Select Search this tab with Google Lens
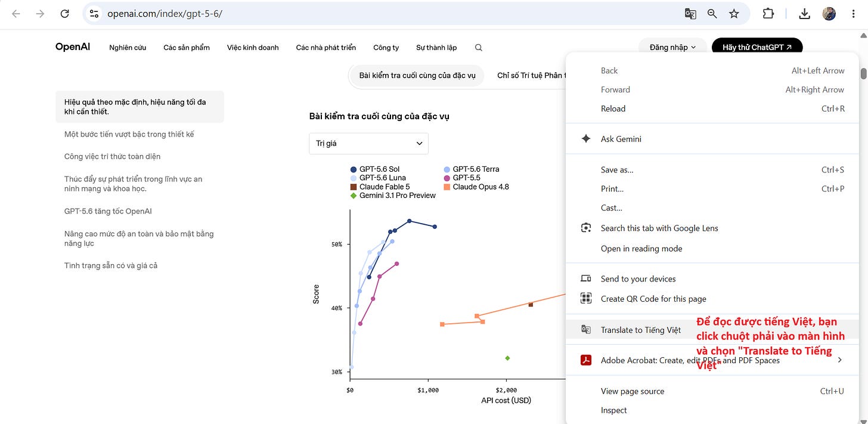Image resolution: width=868 pixels, height=424 pixels. [712, 228]
